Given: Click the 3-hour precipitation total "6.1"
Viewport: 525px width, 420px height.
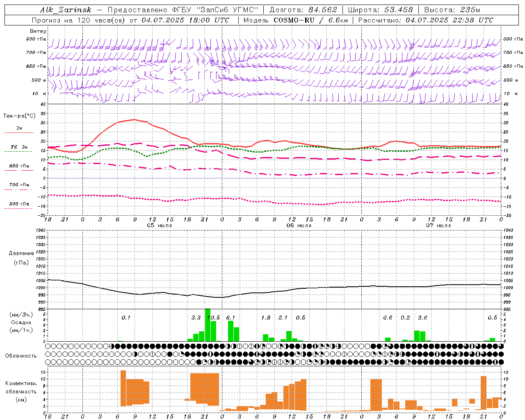Looking at the screenshot, I should click(231, 317).
